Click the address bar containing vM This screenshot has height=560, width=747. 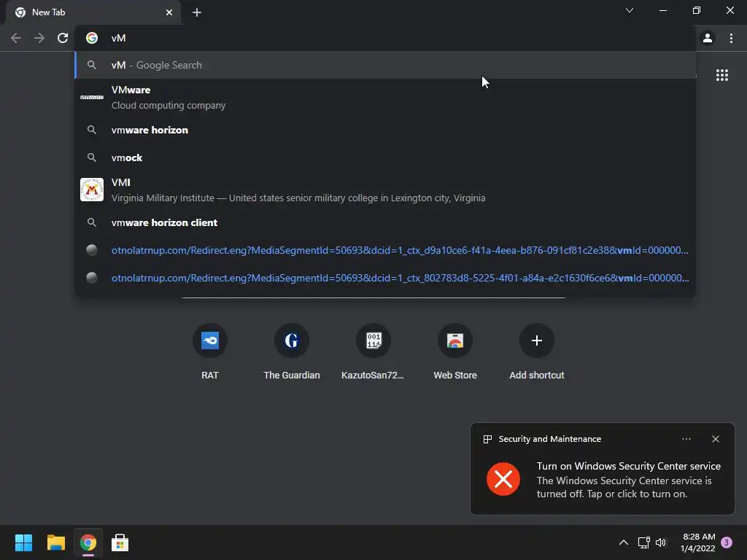385,38
